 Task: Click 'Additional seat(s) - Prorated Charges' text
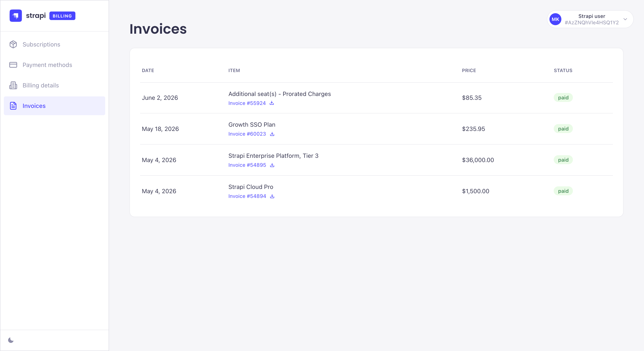pos(279,94)
